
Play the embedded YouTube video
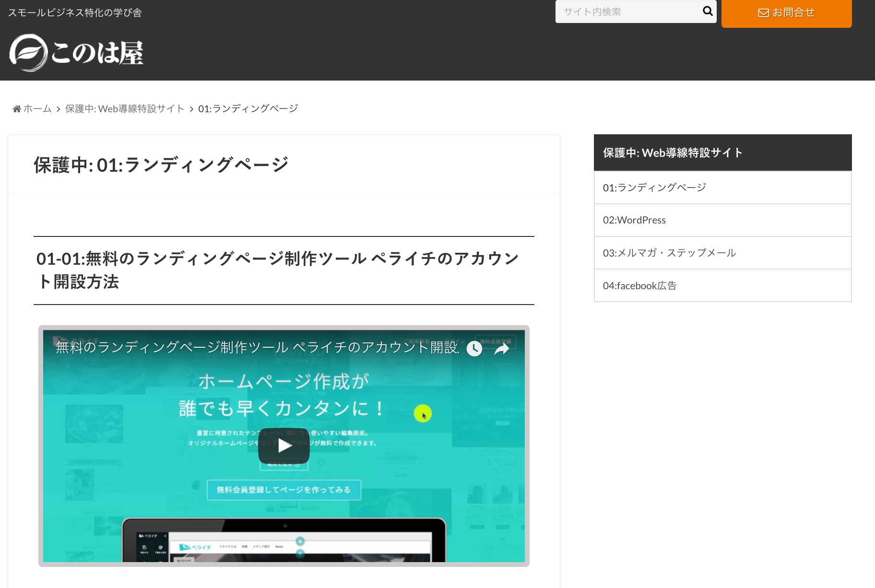point(284,446)
